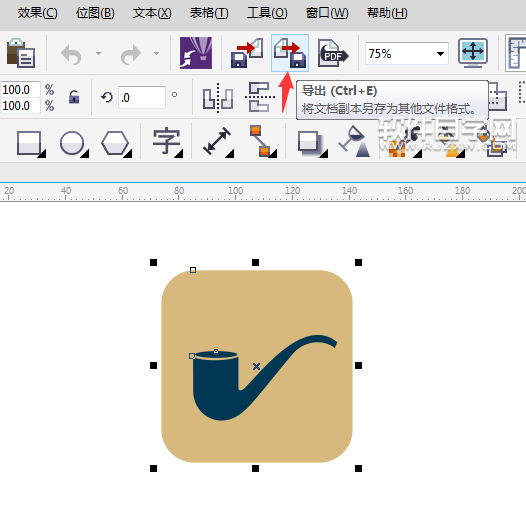
Task: Select the Dimension tool
Action: pos(218,142)
